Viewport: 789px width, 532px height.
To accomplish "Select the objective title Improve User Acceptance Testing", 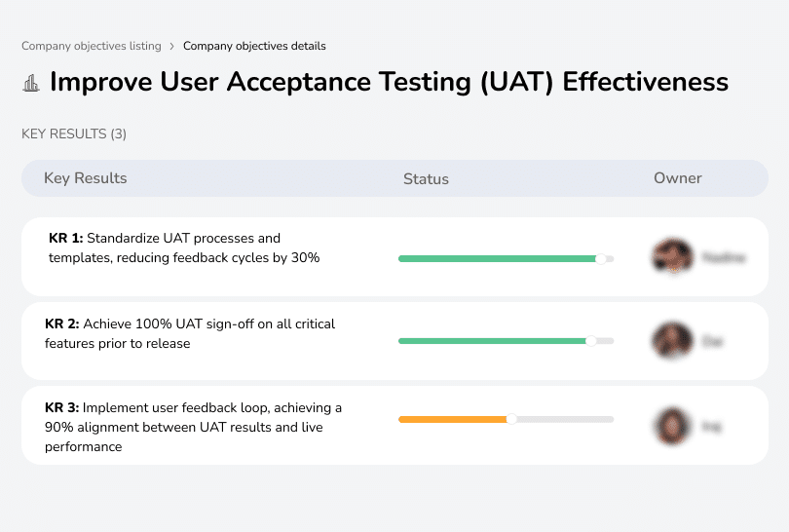I will pyautogui.click(x=389, y=82).
